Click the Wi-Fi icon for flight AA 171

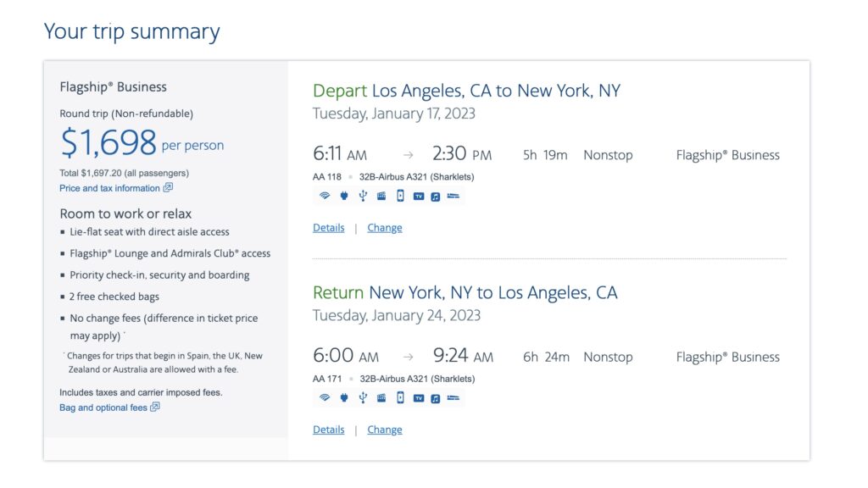pyautogui.click(x=324, y=398)
